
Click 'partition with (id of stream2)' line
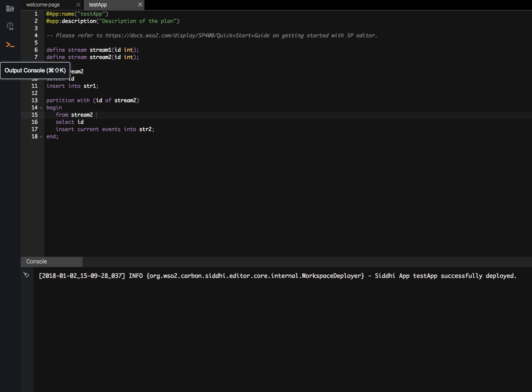(93, 100)
